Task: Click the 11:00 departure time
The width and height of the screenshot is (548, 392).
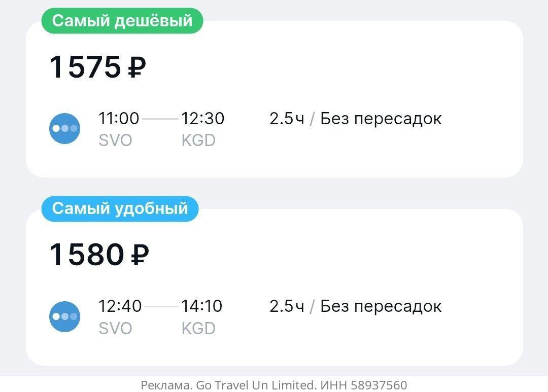Action: pyautogui.click(x=119, y=119)
